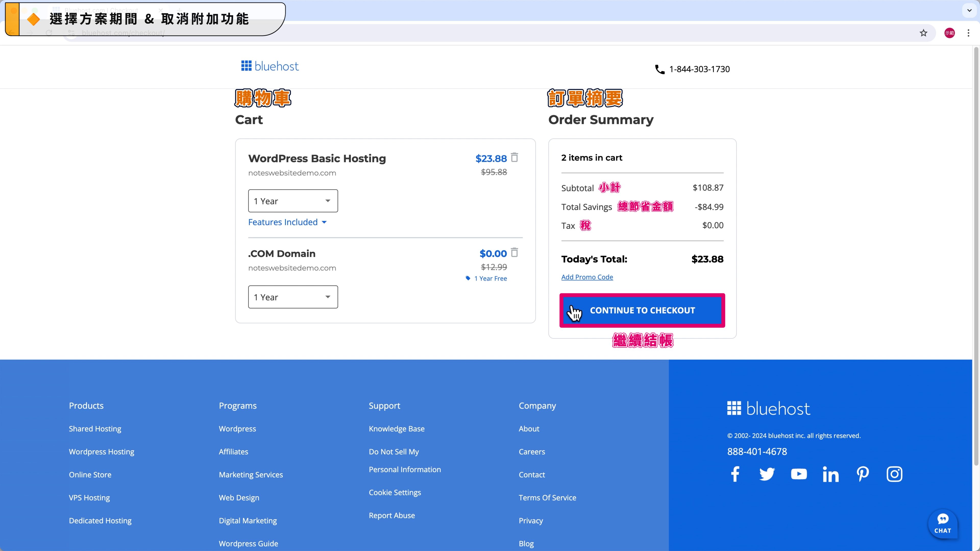Image resolution: width=980 pixels, height=551 pixels.
Task: Switch to the Bluehost.com Checkout tab
Action: tap(101, 10)
